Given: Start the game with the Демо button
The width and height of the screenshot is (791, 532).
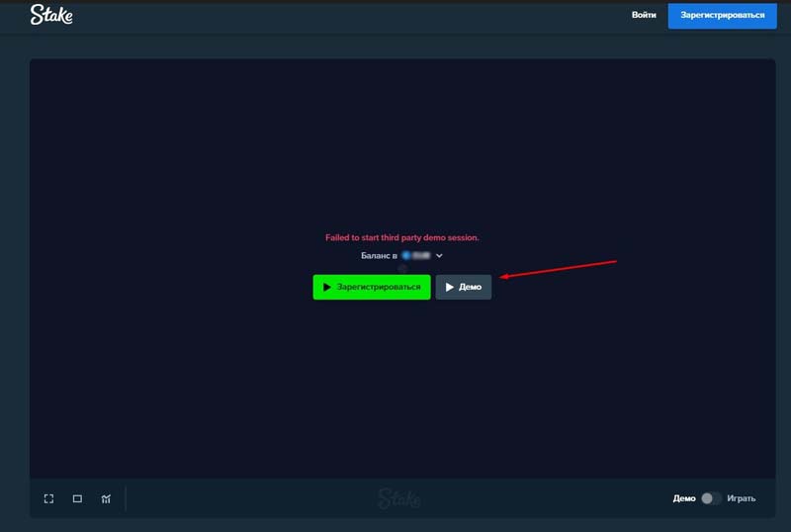Looking at the screenshot, I should [x=464, y=288].
